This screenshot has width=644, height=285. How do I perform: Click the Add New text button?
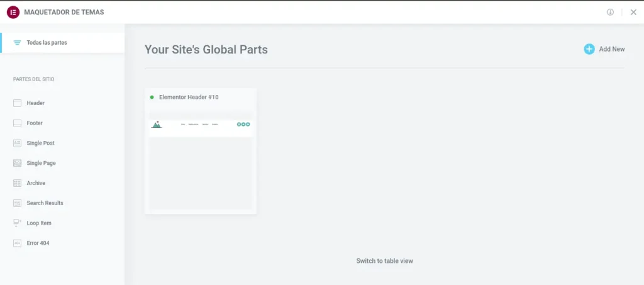[x=611, y=49]
